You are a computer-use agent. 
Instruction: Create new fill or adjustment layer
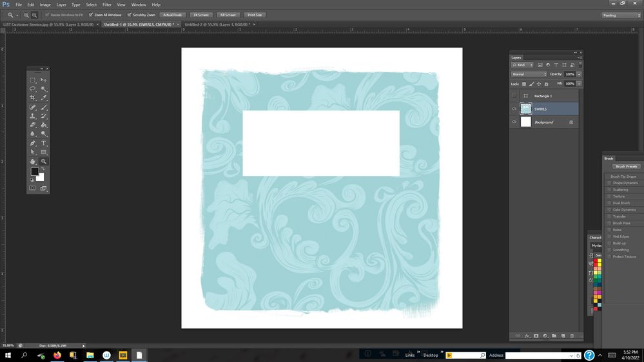coord(545,336)
